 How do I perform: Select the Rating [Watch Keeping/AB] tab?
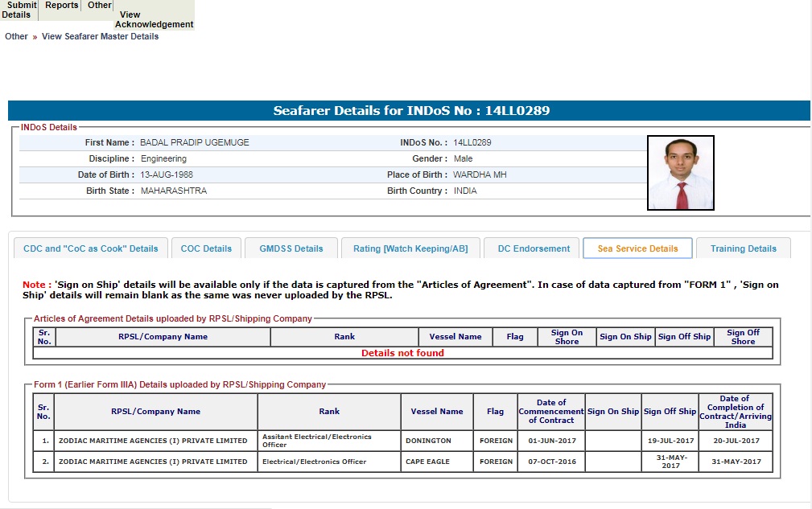click(x=410, y=248)
